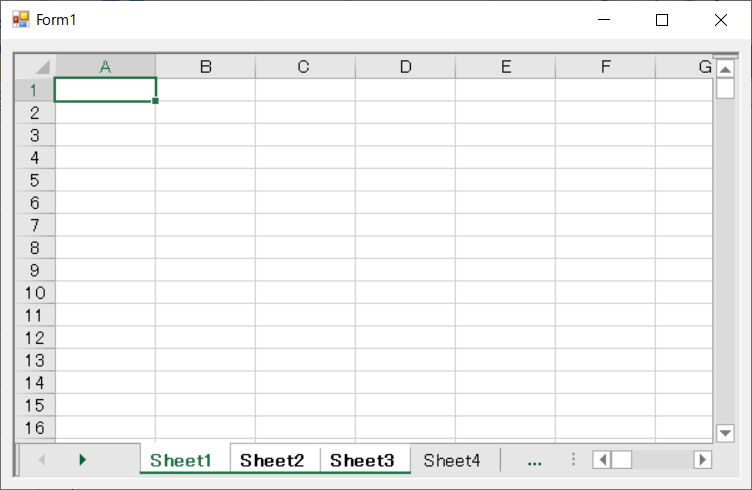Show more sheets via ellipsis button

tap(534, 461)
